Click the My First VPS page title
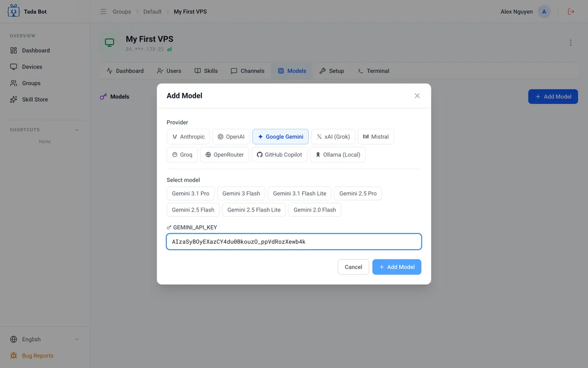This screenshot has height=368, width=588. tap(150, 39)
